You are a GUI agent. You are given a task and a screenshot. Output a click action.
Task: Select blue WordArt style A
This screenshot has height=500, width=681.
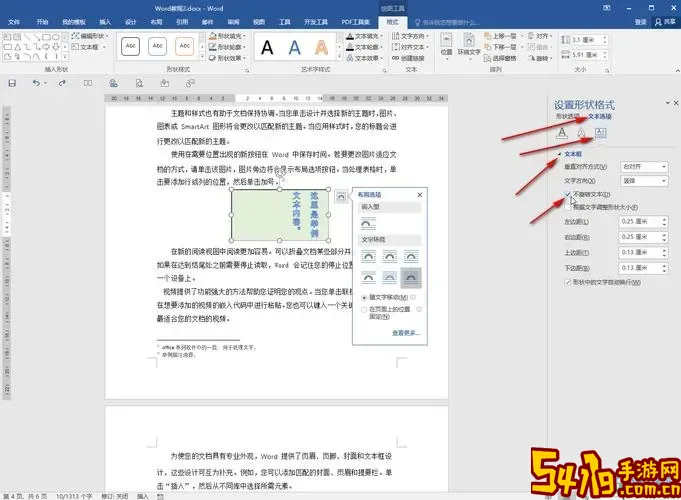[294, 47]
